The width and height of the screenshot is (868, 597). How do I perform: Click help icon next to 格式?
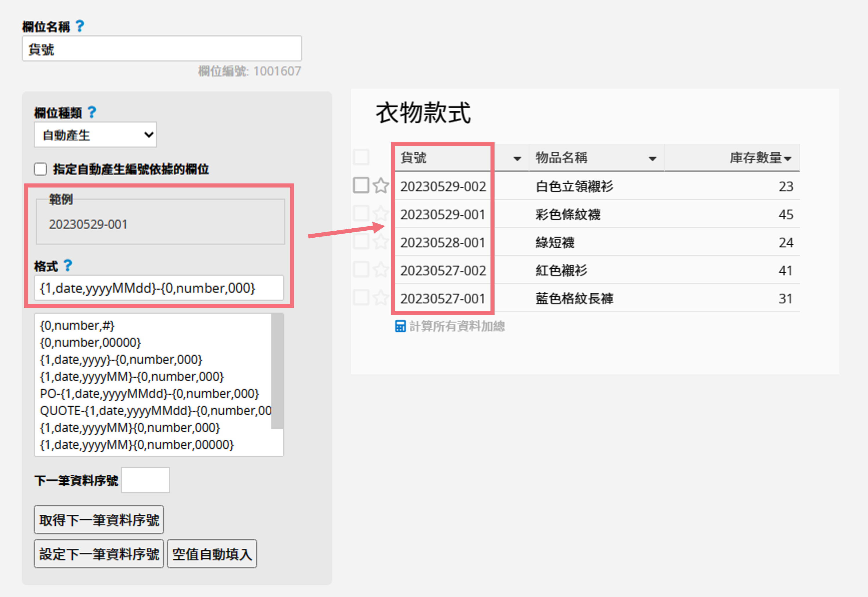(x=68, y=265)
